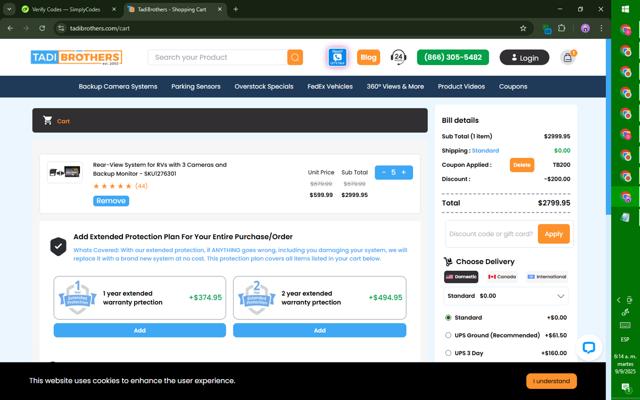640x400 pixels.
Task: Click the Blog button
Action: tap(369, 58)
